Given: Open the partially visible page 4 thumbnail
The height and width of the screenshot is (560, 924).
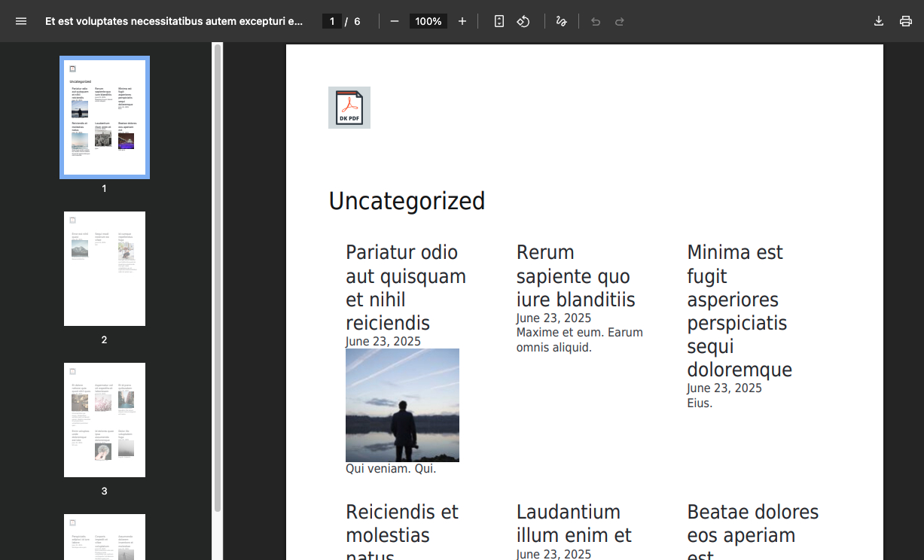Looking at the screenshot, I should tap(105, 537).
